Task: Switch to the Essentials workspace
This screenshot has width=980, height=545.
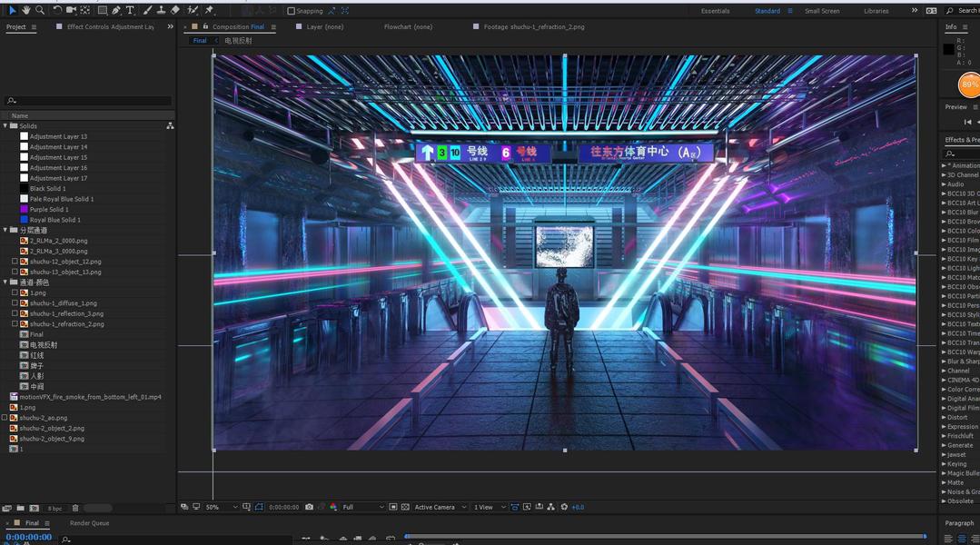Action: (715, 11)
